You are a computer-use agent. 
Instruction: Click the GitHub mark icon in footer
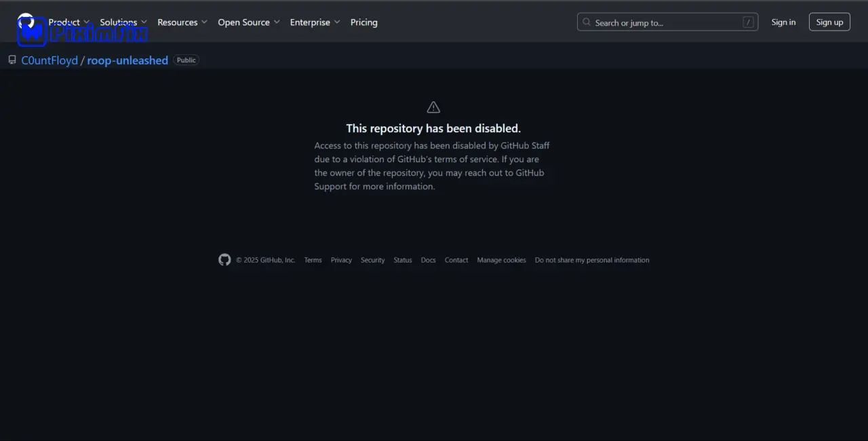[224, 260]
